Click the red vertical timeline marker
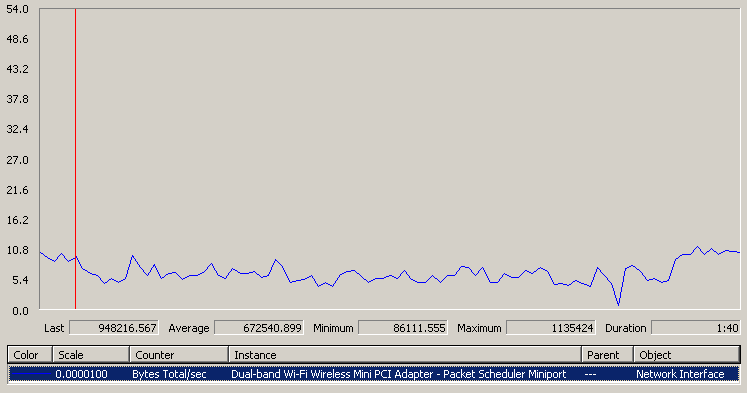Image resolution: width=747 pixels, height=393 pixels. [x=75, y=159]
